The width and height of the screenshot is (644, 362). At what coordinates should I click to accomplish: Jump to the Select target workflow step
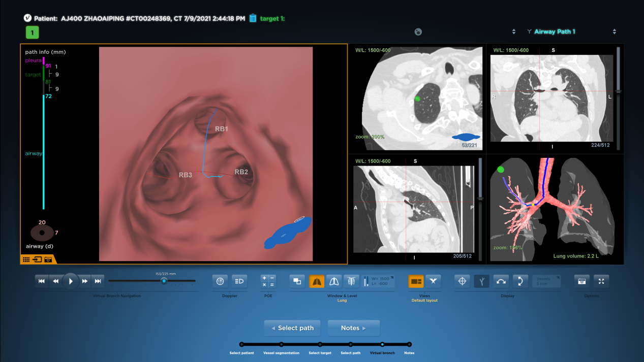coord(320,344)
